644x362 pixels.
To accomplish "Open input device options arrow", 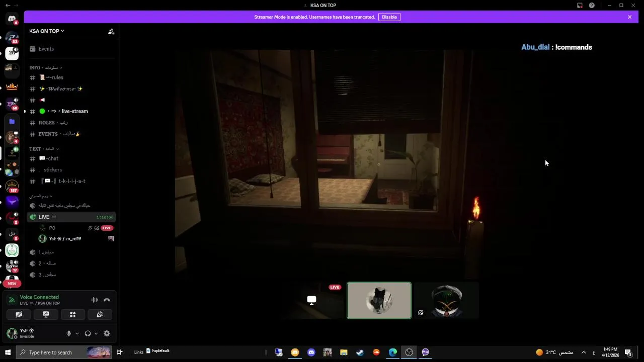I will coord(77,333).
